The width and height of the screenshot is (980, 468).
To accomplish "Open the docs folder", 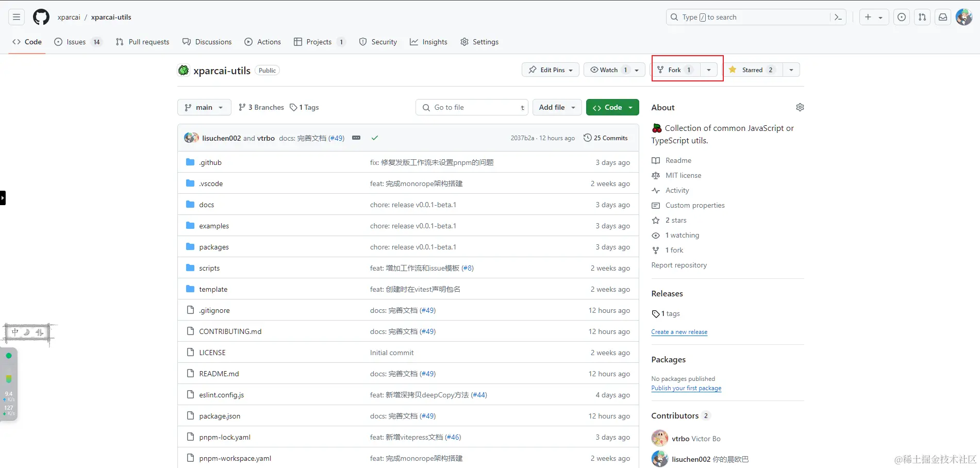I will tap(207, 205).
